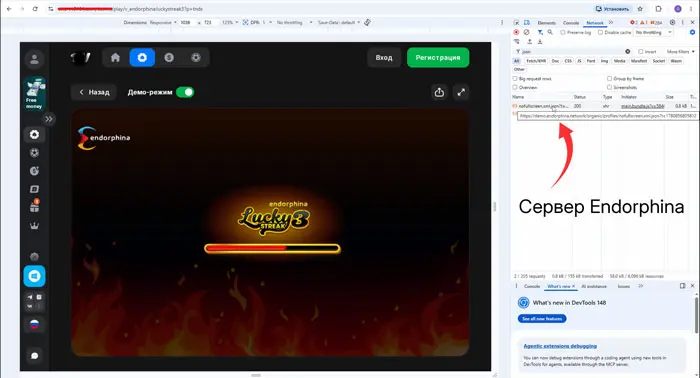
Task: Click the dollar coin icon in top nav
Action: pyautogui.click(x=169, y=58)
